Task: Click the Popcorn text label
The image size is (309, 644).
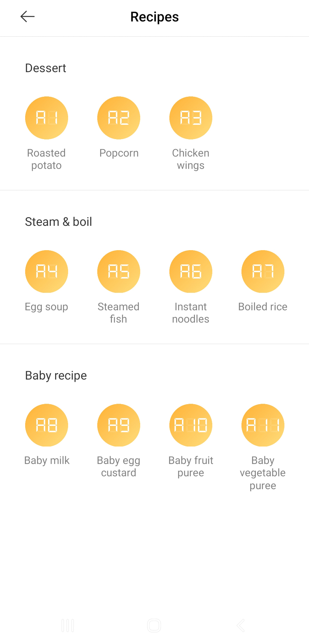Action: [119, 153]
